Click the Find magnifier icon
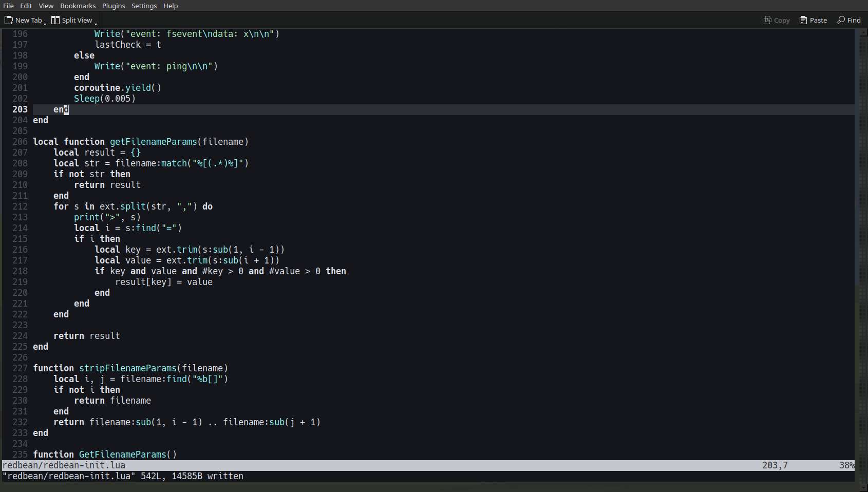Viewport: 868px width, 492px height. click(x=841, y=20)
